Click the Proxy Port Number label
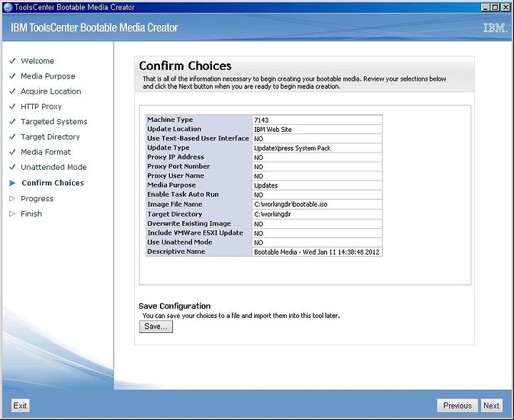This screenshot has height=420, width=514. coord(178,166)
